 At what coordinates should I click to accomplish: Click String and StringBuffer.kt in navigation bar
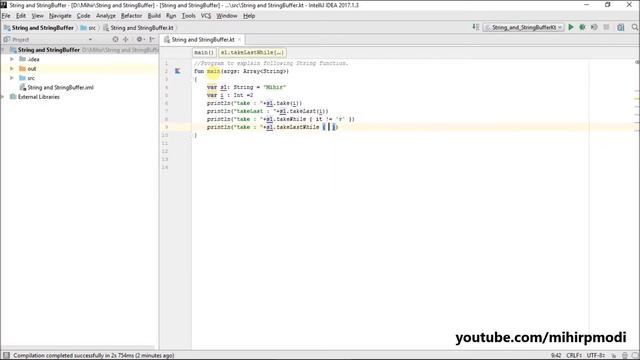[138, 28]
